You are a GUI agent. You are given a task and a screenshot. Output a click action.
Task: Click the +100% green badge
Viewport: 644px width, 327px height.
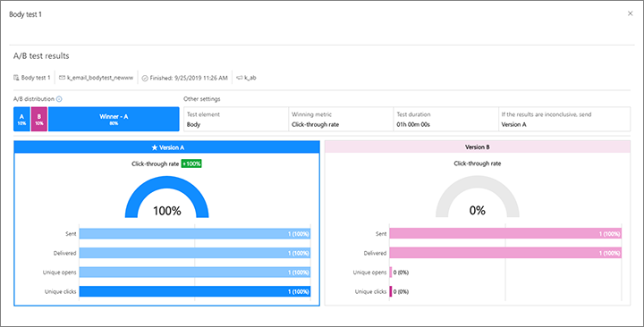(191, 163)
